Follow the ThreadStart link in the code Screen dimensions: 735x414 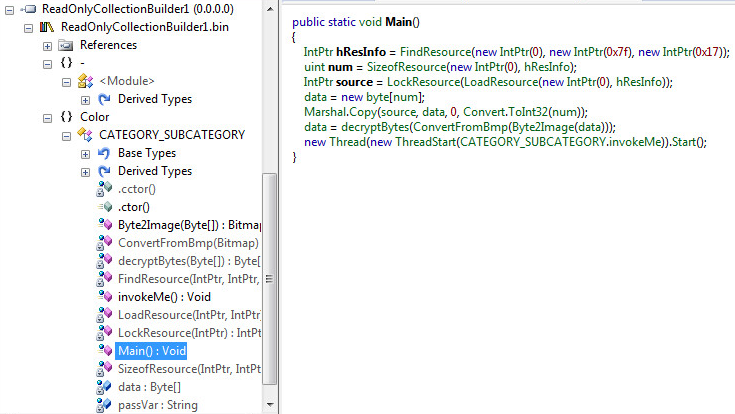tap(426, 142)
